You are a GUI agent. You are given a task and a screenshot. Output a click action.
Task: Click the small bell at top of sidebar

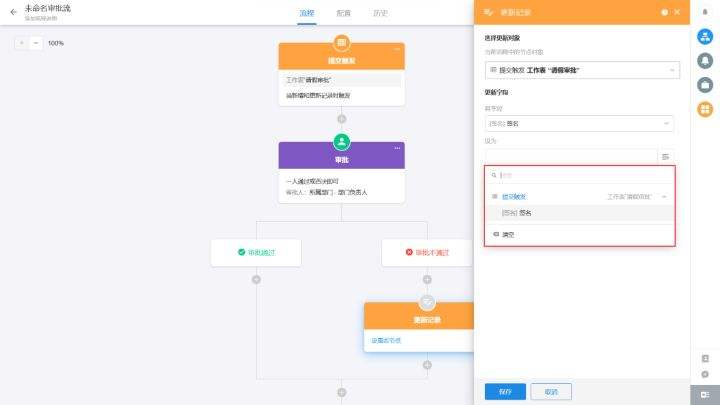point(705,11)
